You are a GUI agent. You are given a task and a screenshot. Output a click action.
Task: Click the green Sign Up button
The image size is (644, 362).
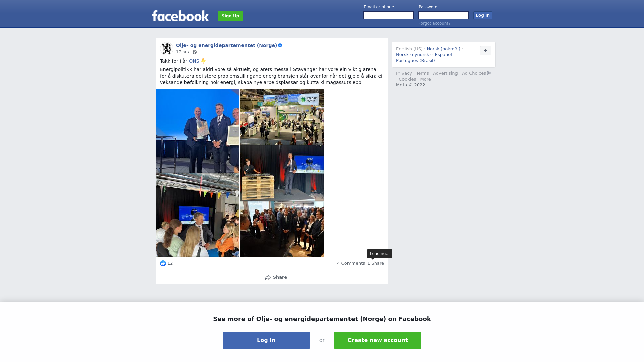tap(230, 16)
